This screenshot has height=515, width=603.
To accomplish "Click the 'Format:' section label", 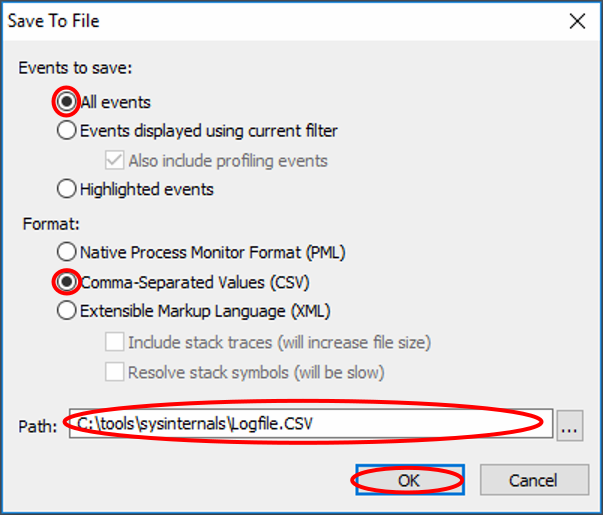I will click(x=49, y=224).
